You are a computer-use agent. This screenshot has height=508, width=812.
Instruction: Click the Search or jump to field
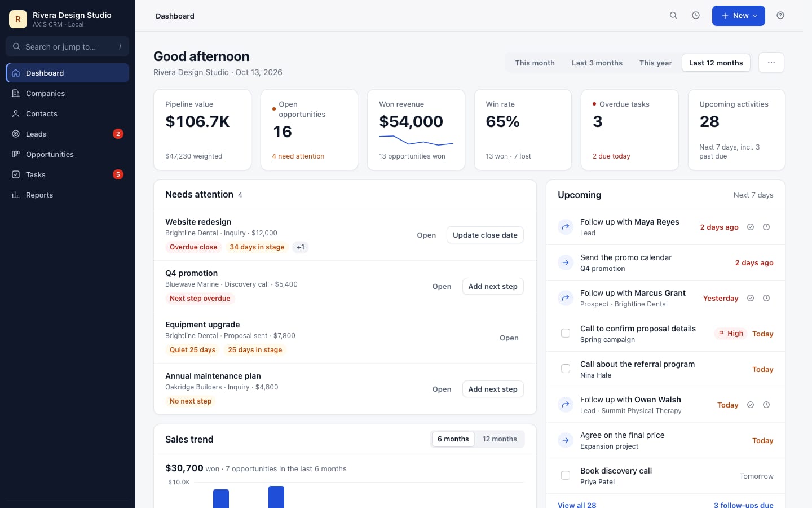(x=67, y=47)
